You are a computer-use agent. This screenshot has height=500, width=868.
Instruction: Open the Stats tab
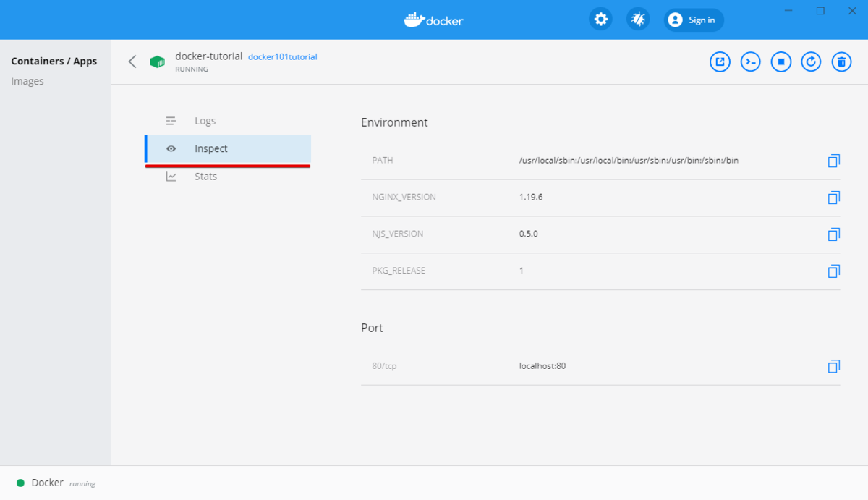(228, 177)
